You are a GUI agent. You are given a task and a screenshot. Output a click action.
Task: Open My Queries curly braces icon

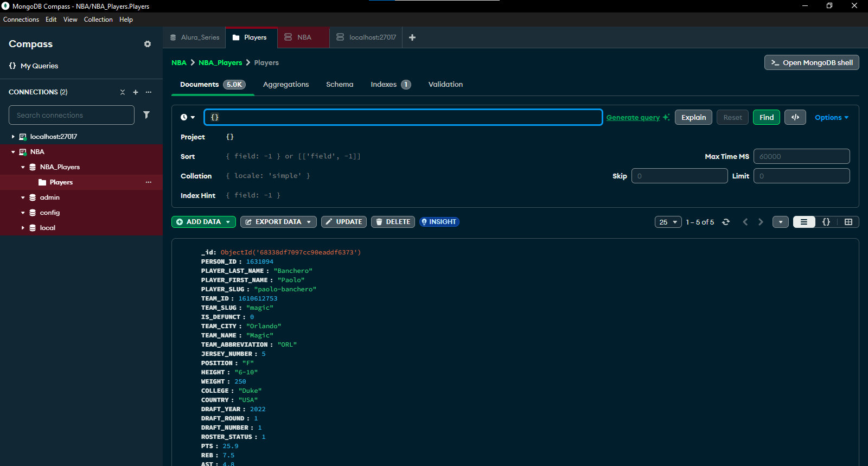click(12, 66)
